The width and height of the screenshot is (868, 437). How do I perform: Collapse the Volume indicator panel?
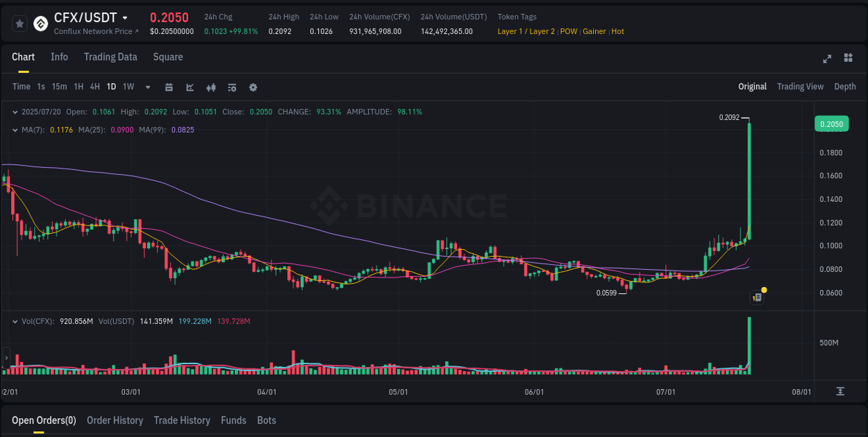coord(15,320)
